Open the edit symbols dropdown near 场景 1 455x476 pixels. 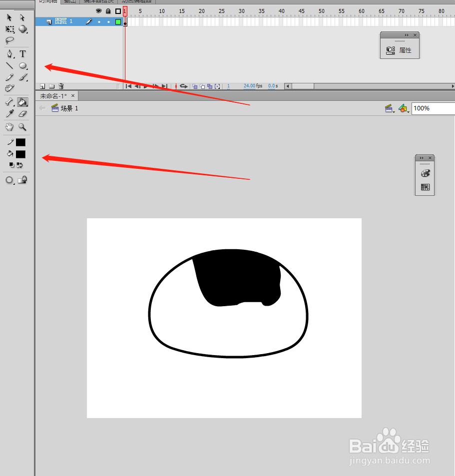404,108
